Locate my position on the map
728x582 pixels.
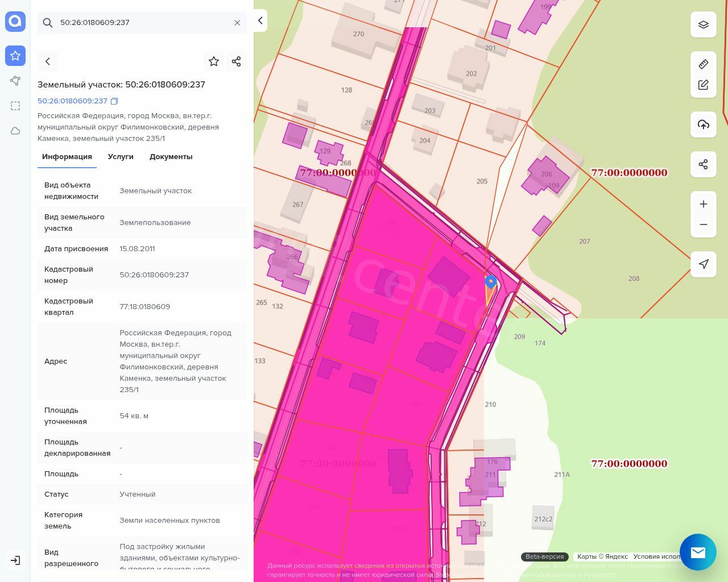(704, 264)
